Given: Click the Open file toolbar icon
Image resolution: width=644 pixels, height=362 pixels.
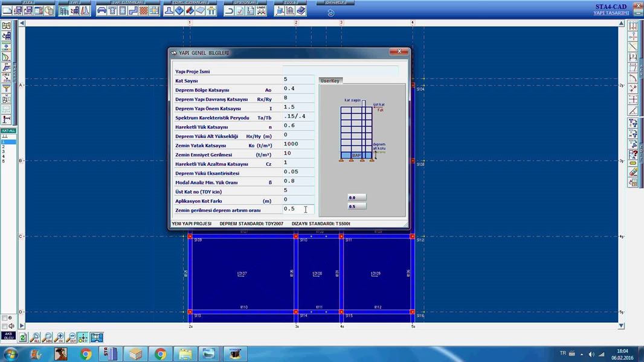Looking at the screenshot, I should point(18,11).
